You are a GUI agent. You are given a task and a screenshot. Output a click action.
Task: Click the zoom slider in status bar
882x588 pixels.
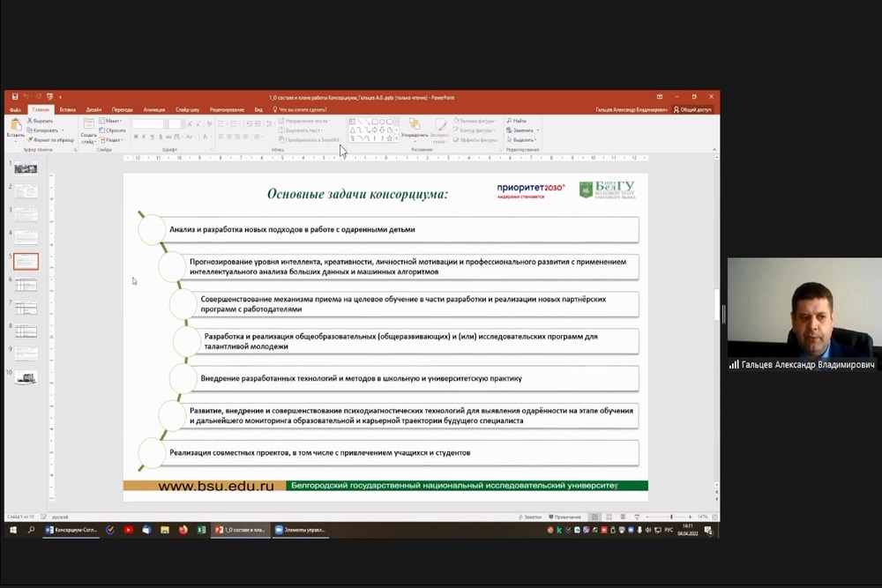(672, 517)
